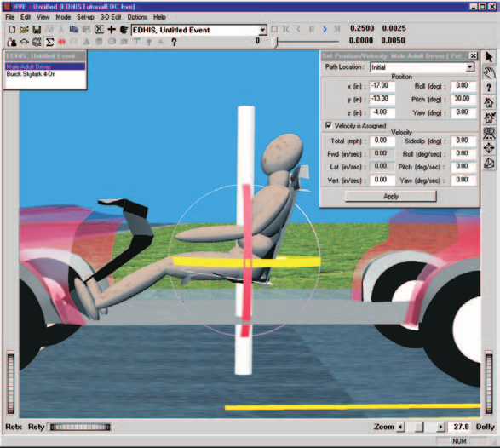The image size is (500, 448).
Task: Open the File menu
Action: pyautogui.click(x=10, y=17)
